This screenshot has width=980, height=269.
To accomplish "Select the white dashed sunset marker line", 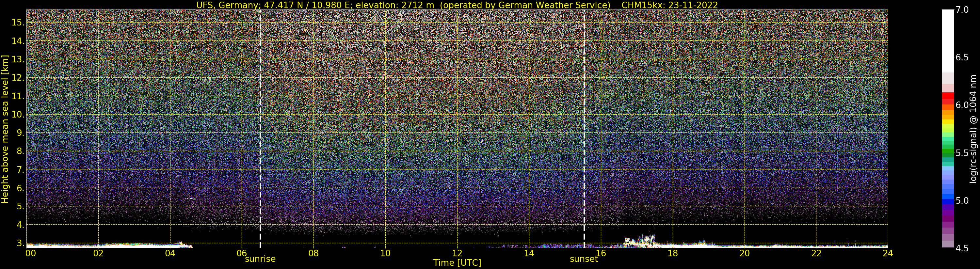I will [584, 129].
